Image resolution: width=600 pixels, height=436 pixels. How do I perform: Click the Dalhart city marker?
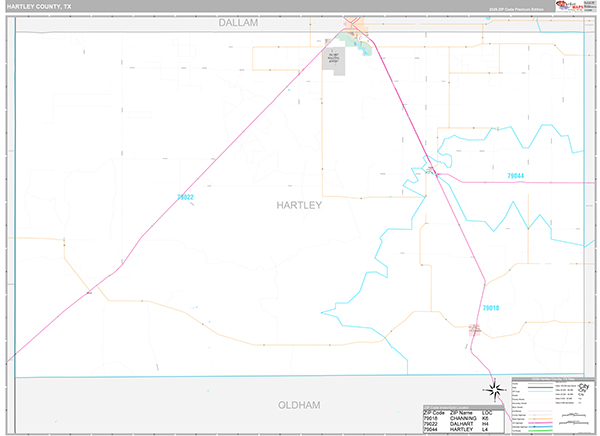[355, 27]
